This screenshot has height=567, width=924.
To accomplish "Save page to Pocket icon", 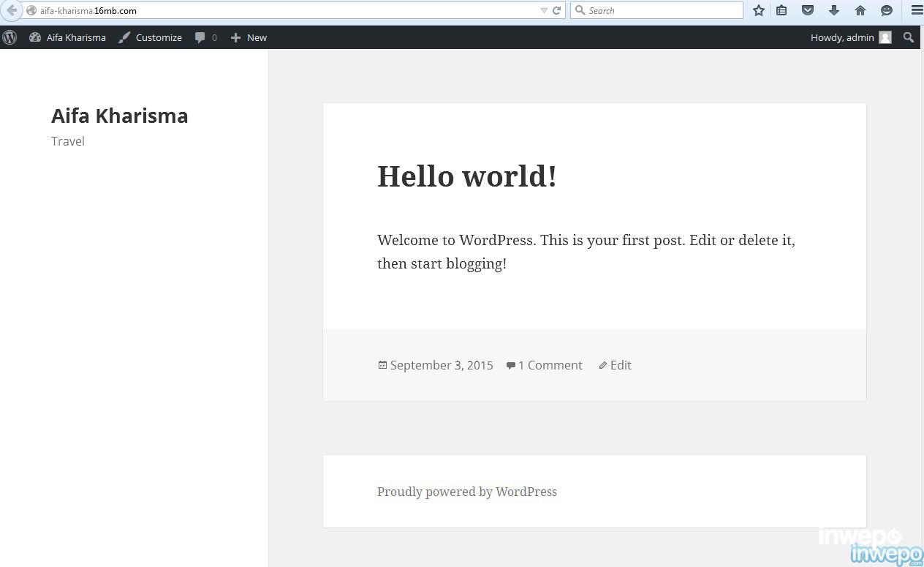I will (x=808, y=10).
